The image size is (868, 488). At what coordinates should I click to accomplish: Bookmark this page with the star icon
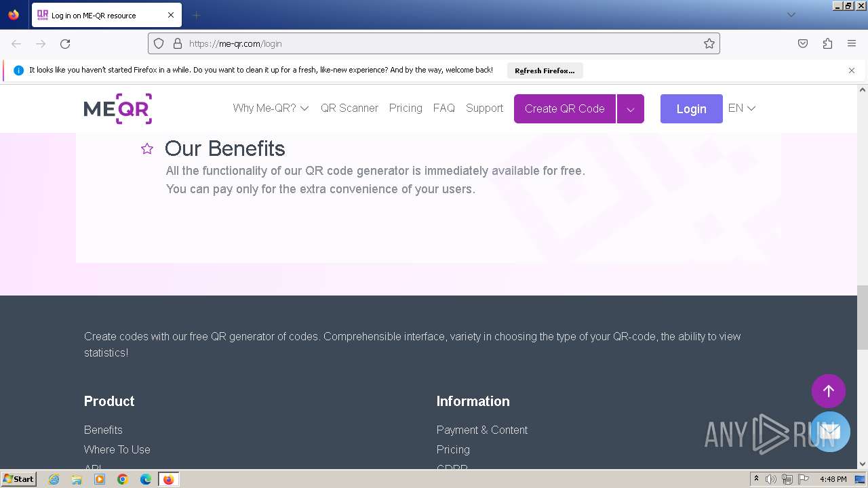(709, 43)
